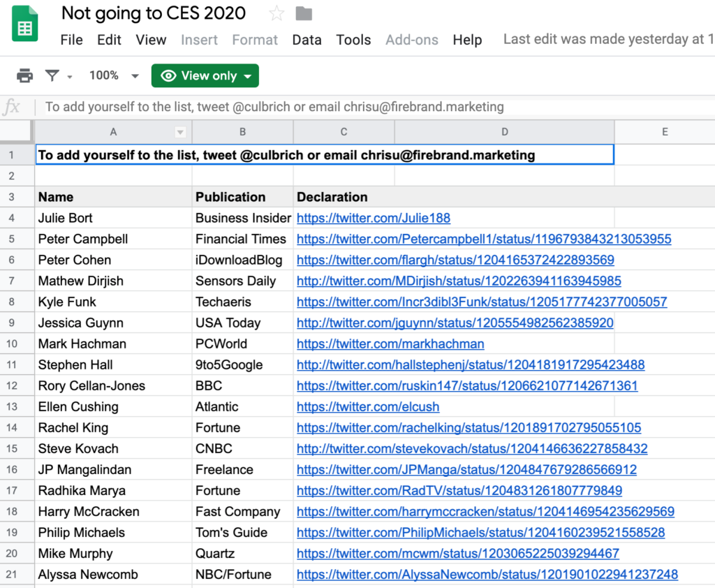
Task: Open rachelking status link
Action: coord(469,428)
